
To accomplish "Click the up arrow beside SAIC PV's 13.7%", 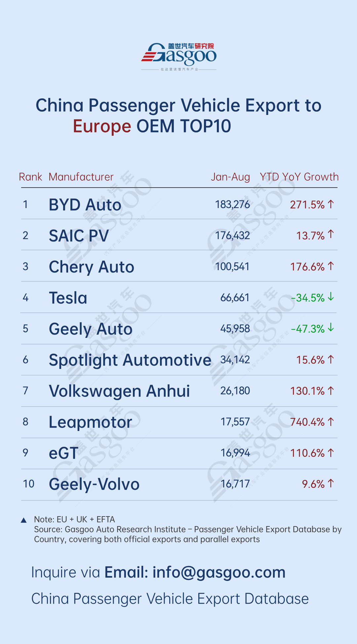I will tap(331, 234).
